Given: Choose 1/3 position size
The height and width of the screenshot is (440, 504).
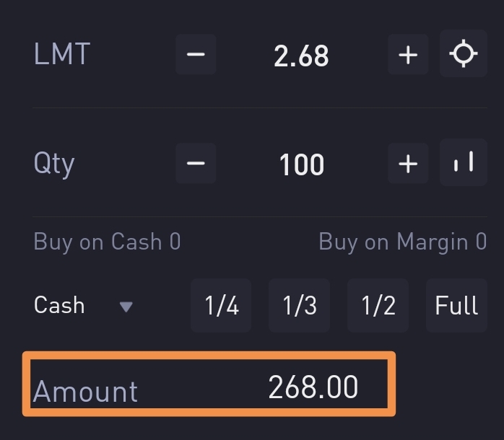Looking at the screenshot, I should coord(300,306).
